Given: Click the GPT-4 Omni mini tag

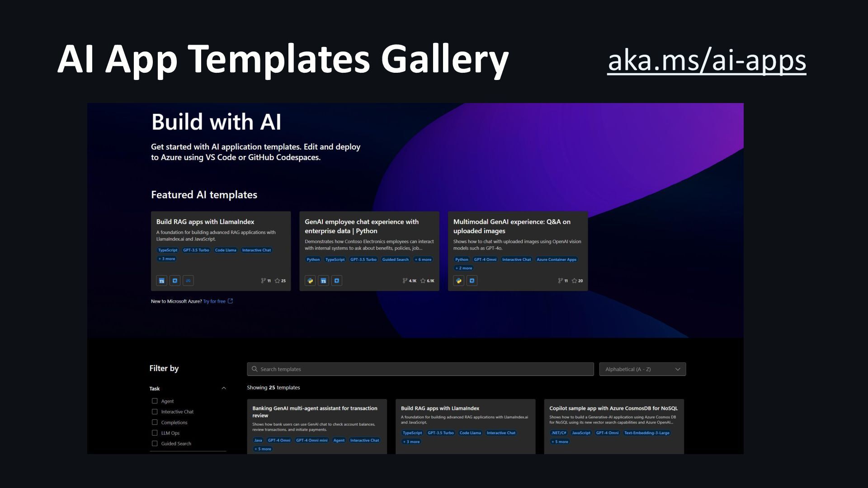Looking at the screenshot, I should pos(312,440).
